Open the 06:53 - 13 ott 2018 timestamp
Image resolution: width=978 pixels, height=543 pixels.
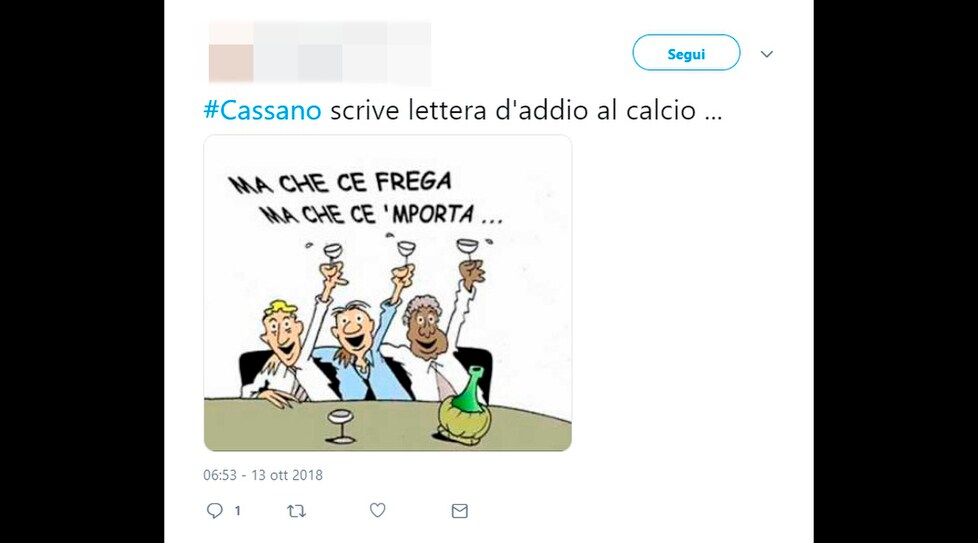(x=263, y=475)
